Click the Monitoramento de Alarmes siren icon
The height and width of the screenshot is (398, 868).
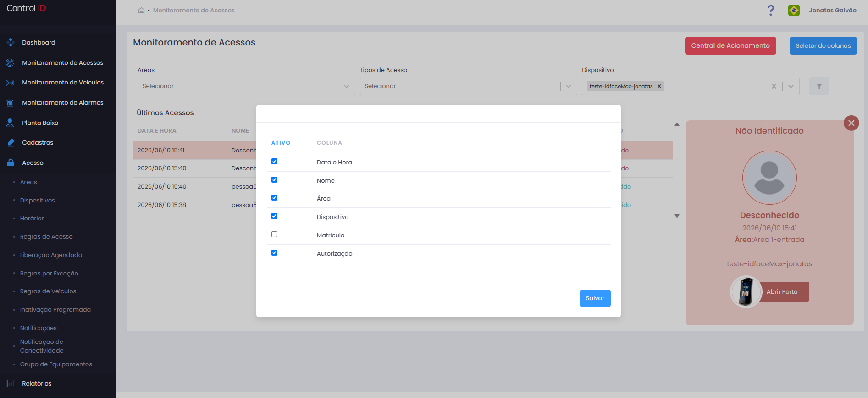coord(10,103)
